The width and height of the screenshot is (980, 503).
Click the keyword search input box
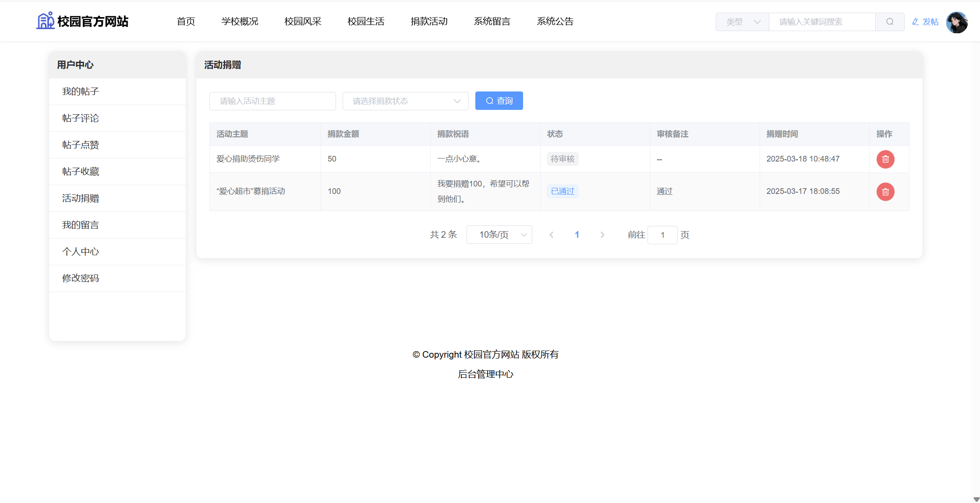tap(822, 22)
